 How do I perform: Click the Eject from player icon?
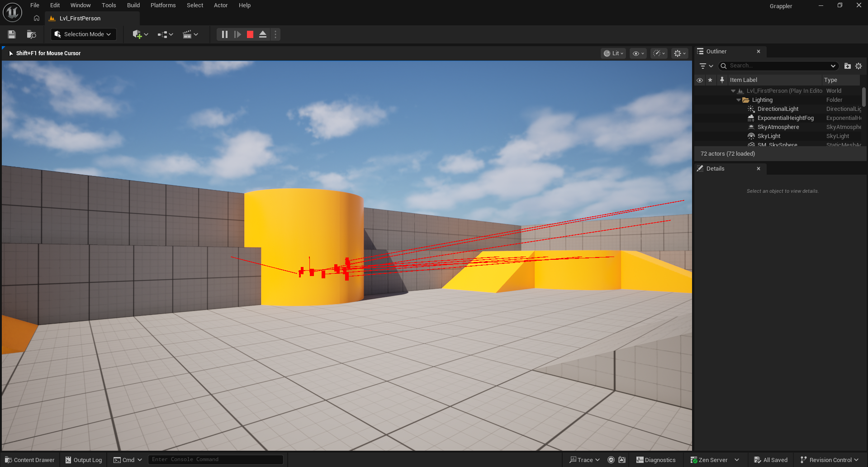[x=263, y=34]
